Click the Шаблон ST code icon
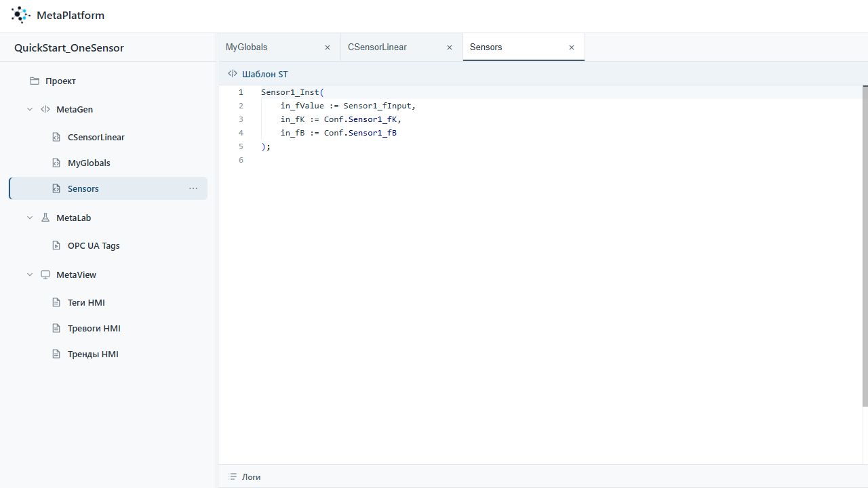The image size is (868, 488). click(x=233, y=74)
